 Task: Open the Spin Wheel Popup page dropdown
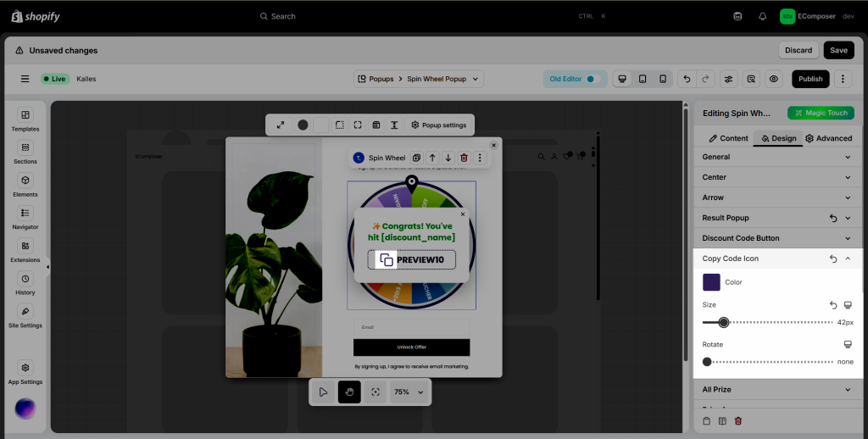419,79
